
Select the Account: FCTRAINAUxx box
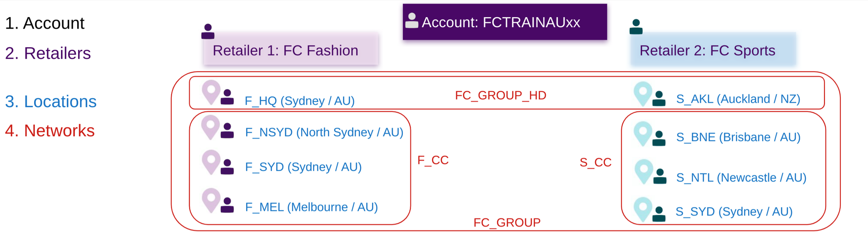[505, 22]
